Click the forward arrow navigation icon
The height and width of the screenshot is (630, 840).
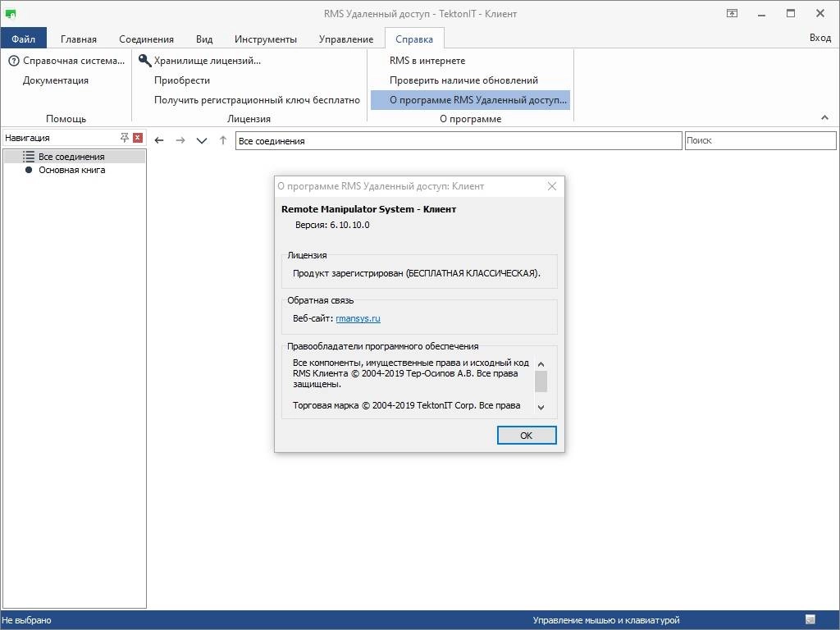pos(180,140)
